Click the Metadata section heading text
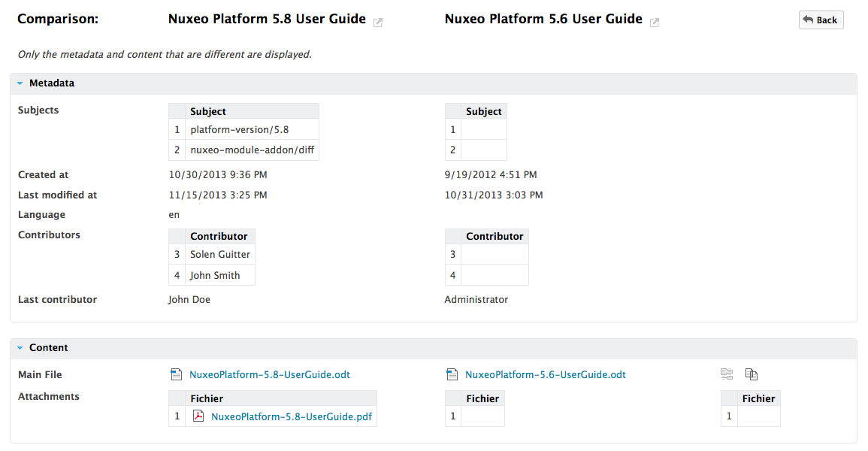The width and height of the screenshot is (868, 451). coord(52,83)
